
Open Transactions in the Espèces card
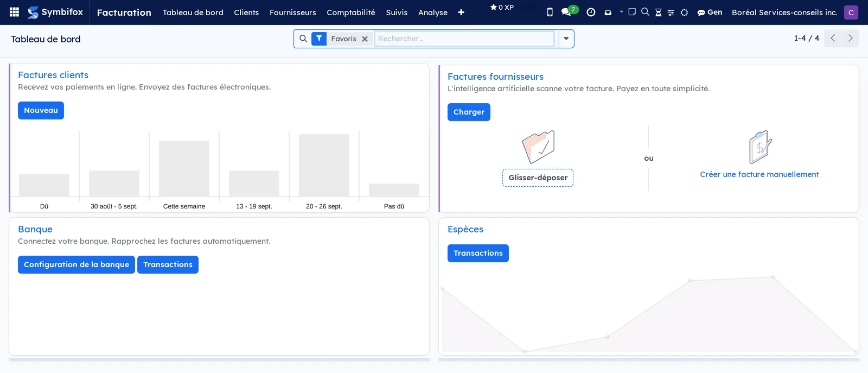point(478,253)
